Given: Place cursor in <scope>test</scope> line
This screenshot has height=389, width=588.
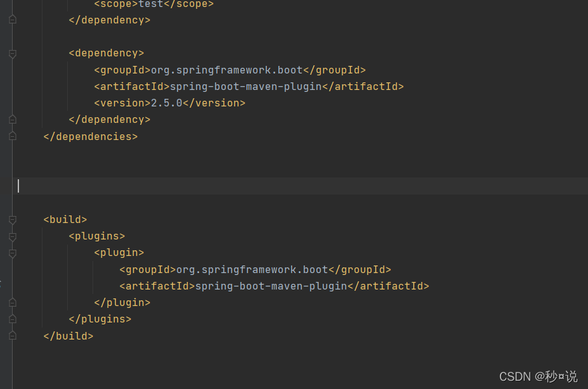Looking at the screenshot, I should (154, 4).
